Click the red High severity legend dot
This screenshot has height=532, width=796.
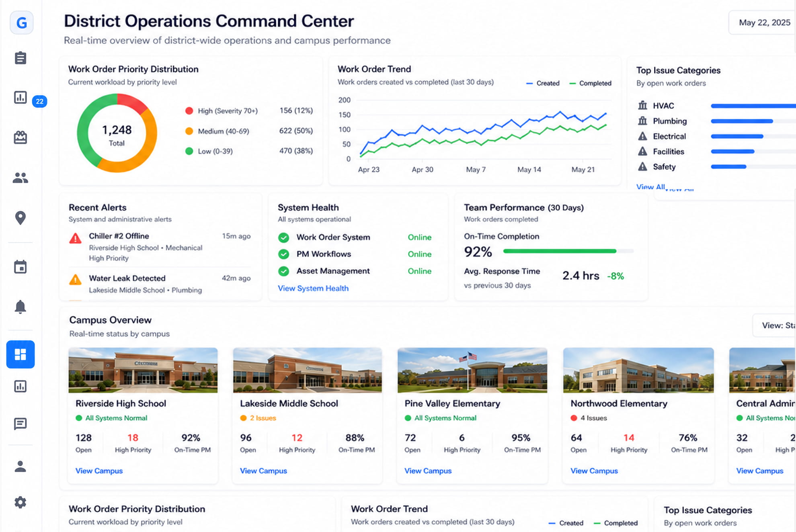pos(189,111)
